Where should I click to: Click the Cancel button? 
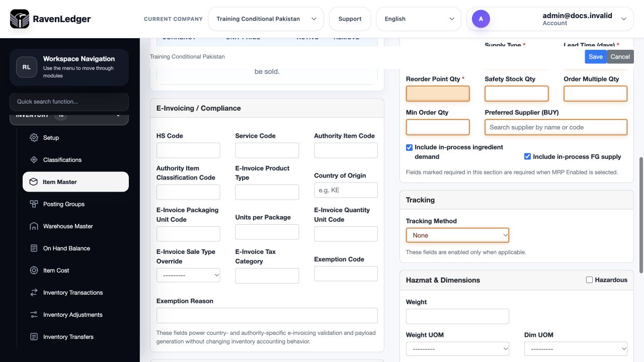[x=620, y=57]
